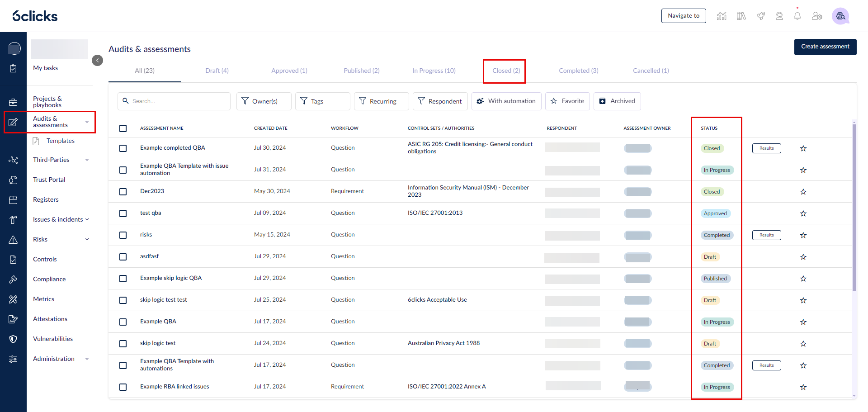Check the asdfasf row checkbox
The width and height of the screenshot is (868, 412).
pos(123,257)
